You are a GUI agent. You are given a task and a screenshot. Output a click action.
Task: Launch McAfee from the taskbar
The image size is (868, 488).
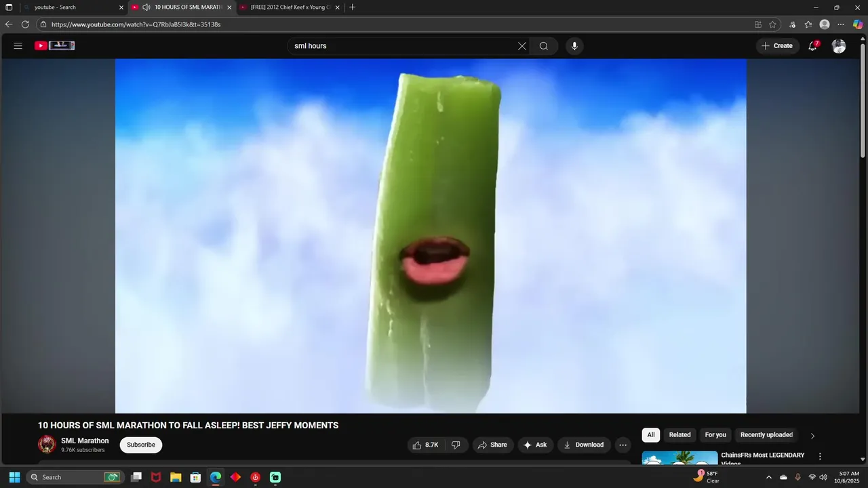tap(156, 477)
